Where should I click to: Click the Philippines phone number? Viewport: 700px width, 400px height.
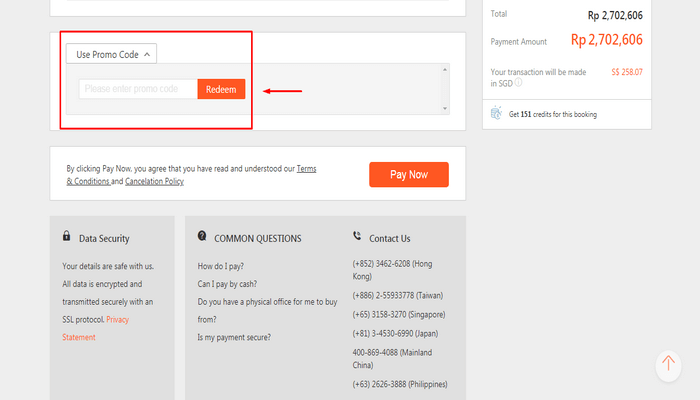pos(400,384)
